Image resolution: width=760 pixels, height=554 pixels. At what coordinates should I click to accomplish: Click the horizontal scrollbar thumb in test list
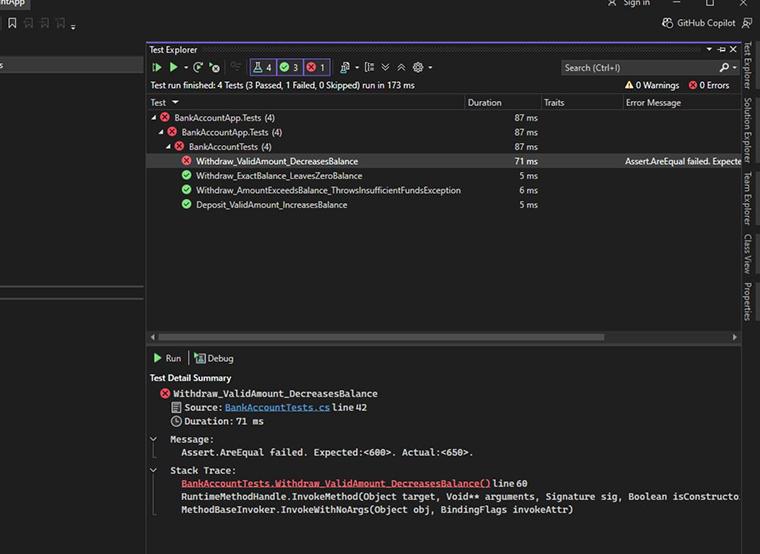click(x=381, y=337)
